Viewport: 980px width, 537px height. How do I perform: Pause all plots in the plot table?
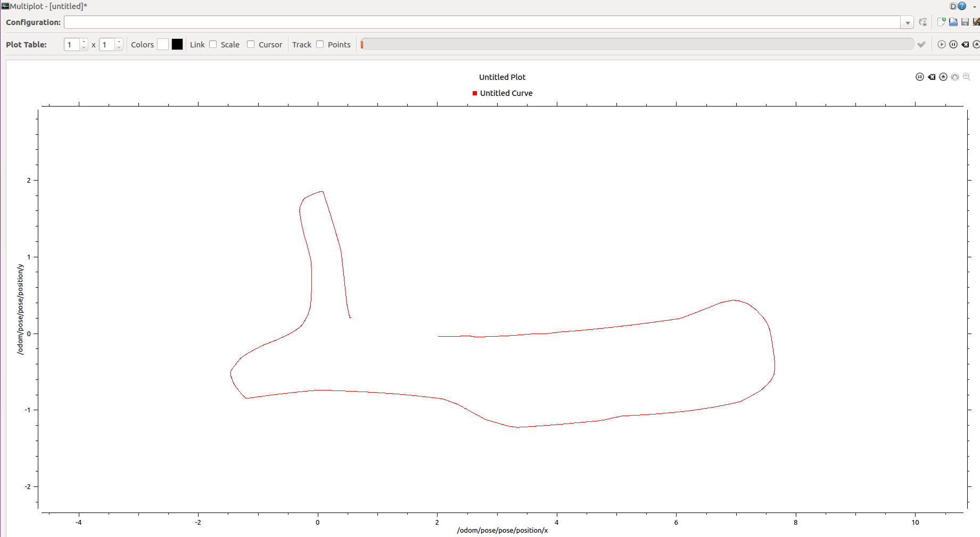(x=953, y=44)
